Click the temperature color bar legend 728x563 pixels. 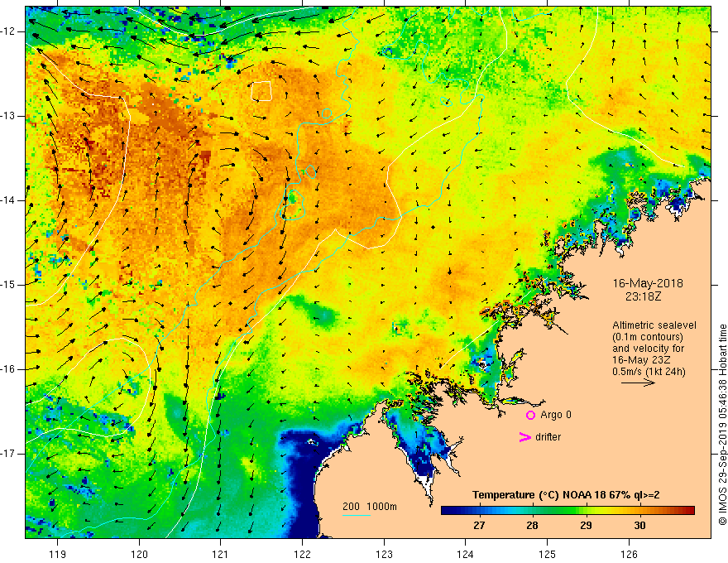568,511
